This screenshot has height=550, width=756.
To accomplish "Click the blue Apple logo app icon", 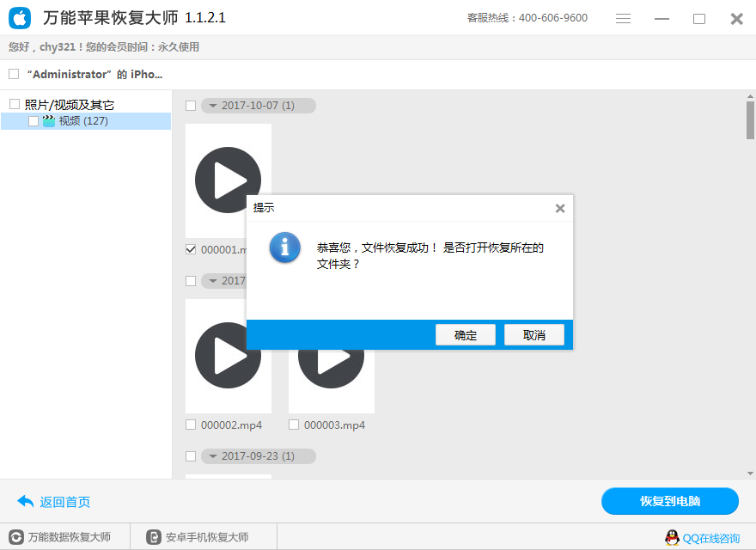I will pyautogui.click(x=19, y=18).
